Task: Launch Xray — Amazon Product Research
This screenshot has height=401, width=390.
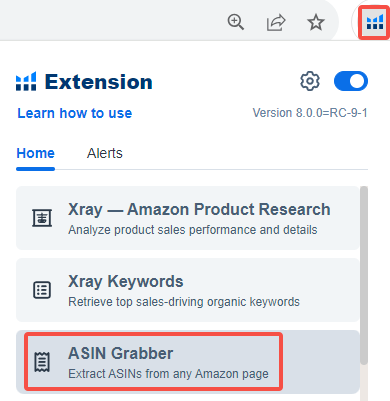Action: (x=188, y=218)
